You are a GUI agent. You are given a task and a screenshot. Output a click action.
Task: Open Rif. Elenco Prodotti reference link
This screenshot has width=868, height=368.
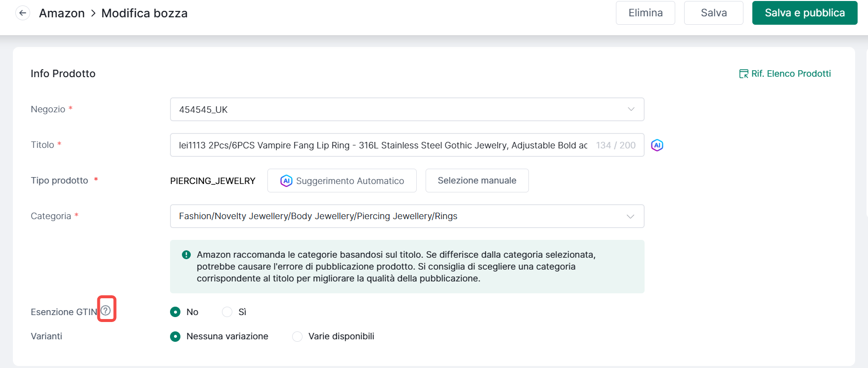pos(785,74)
